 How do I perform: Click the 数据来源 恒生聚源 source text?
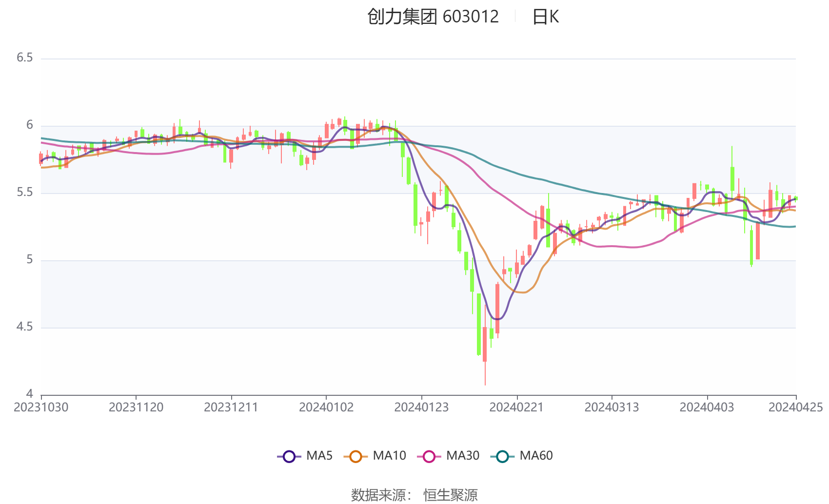pos(414,495)
